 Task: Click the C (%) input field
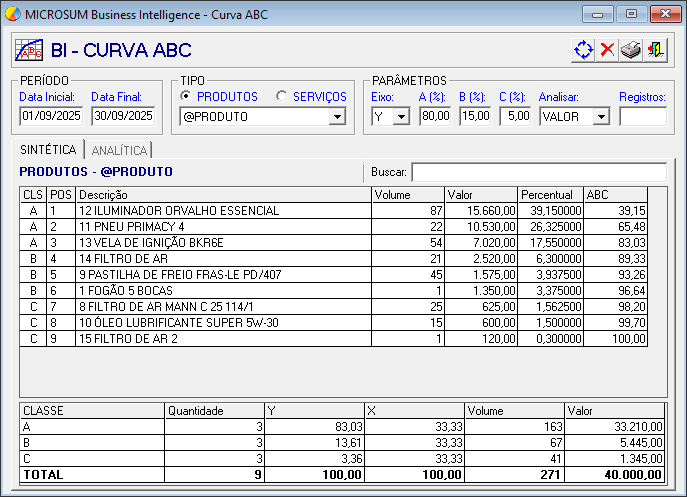coord(515,116)
